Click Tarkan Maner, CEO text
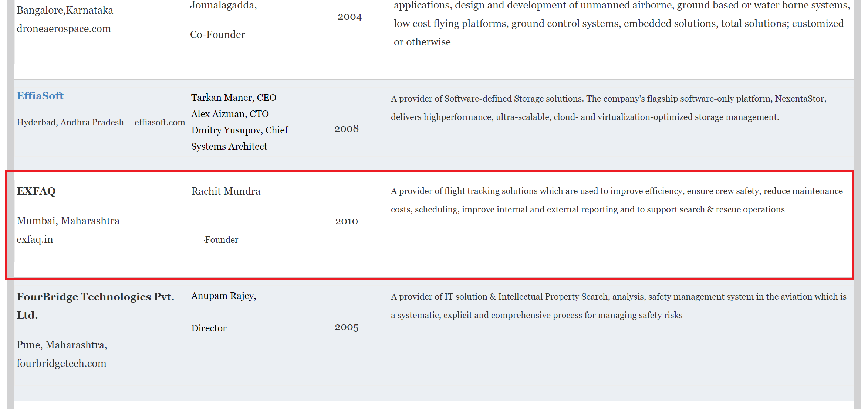Image resolution: width=868 pixels, height=409 pixels. click(x=233, y=98)
